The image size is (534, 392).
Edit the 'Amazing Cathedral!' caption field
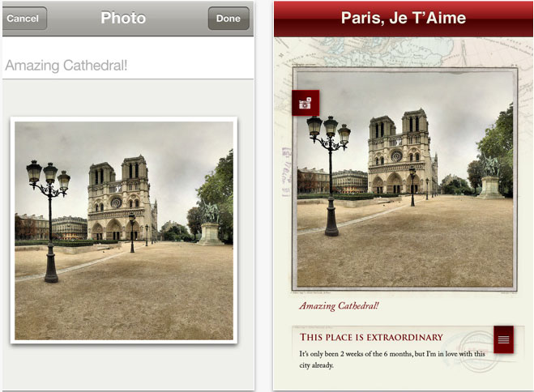click(x=128, y=65)
